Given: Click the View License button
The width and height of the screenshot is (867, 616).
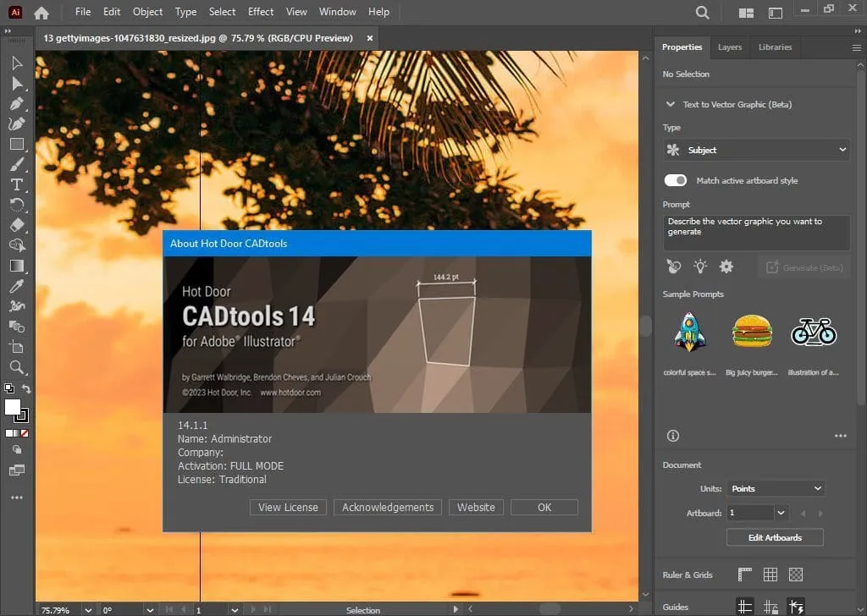Looking at the screenshot, I should tap(288, 507).
